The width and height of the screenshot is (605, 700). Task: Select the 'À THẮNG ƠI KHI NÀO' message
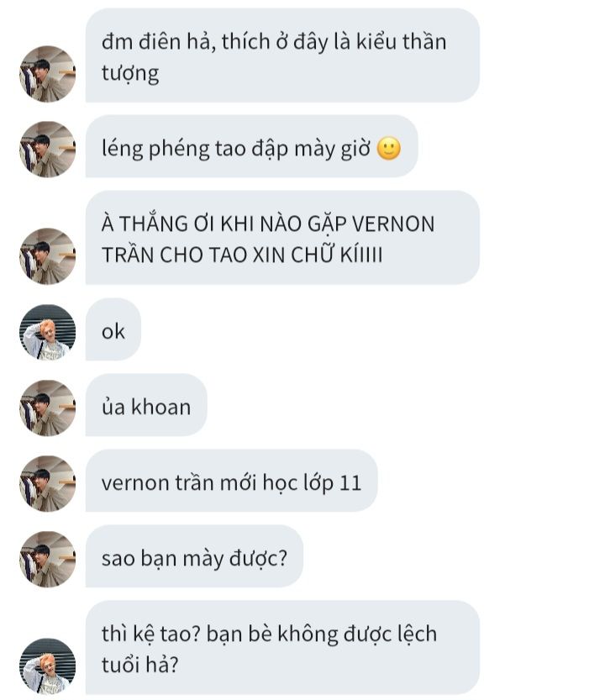pos(282,238)
